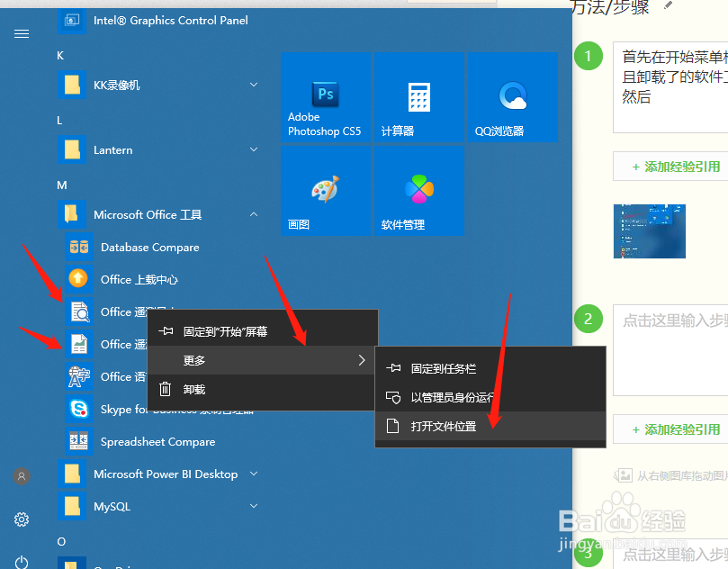Jump to letter M section header

pyautogui.click(x=62, y=185)
